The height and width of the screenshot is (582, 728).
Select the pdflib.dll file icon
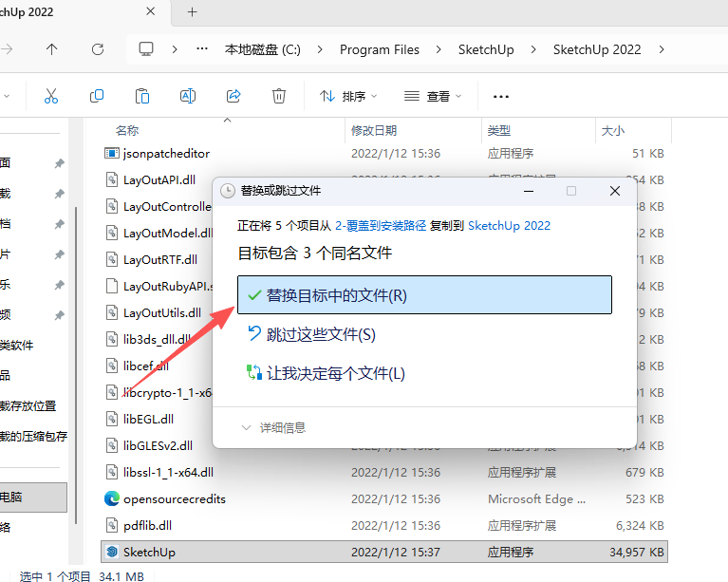(111, 525)
